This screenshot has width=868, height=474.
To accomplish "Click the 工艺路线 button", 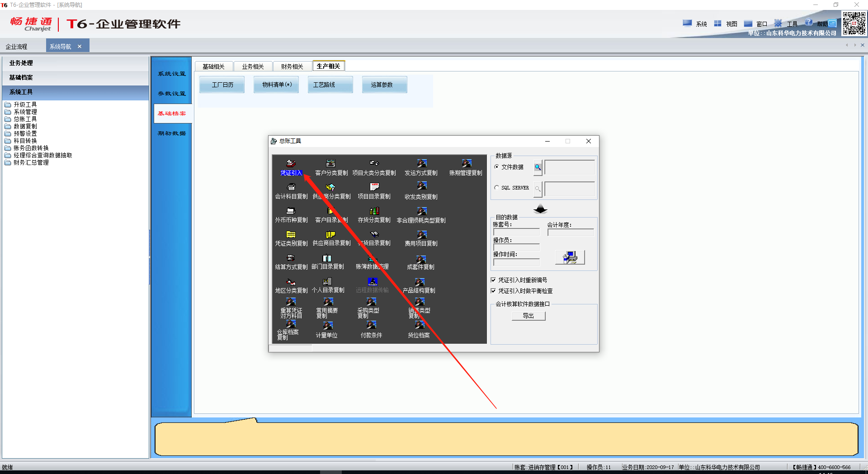I will [330, 85].
